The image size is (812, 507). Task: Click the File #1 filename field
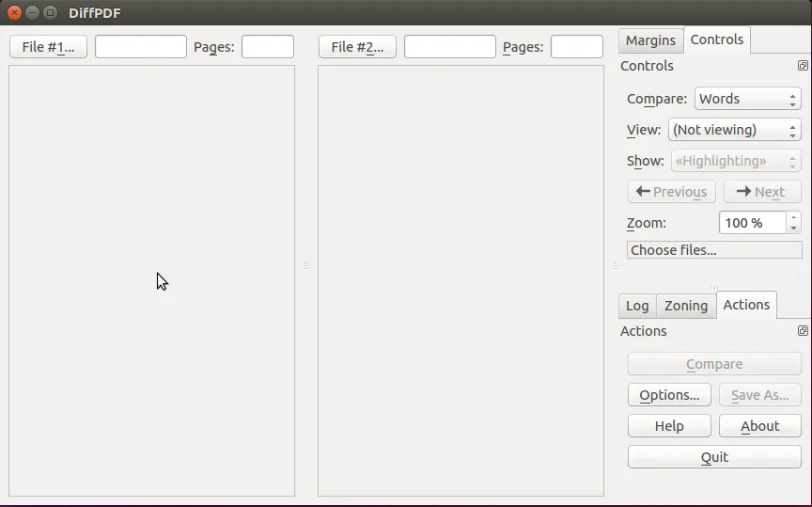141,47
